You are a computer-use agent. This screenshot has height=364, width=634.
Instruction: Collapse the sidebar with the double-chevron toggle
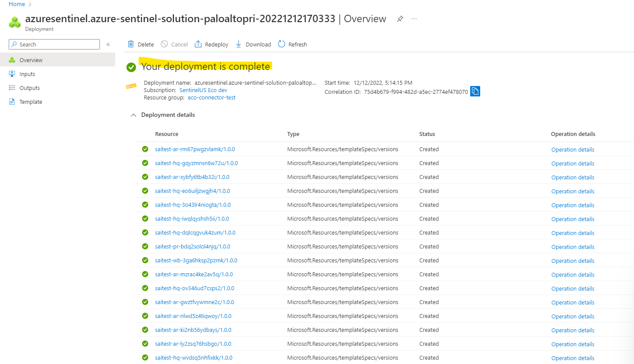[x=108, y=44]
